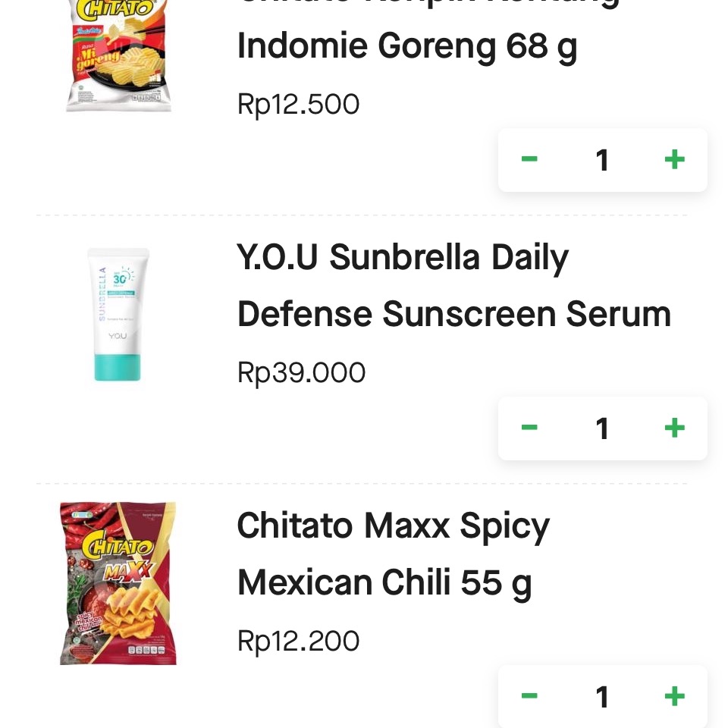Image resolution: width=728 pixels, height=728 pixels.
Task: Tap plus for Chitato Maxx Spicy Mexican Chili
Action: pyautogui.click(x=674, y=695)
